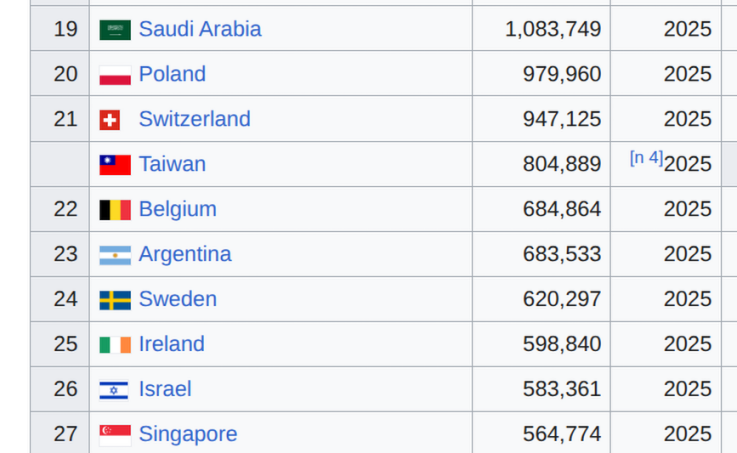This screenshot has height=453, width=737.
Task: Click the Ireland flag icon
Action: pyautogui.click(x=115, y=345)
